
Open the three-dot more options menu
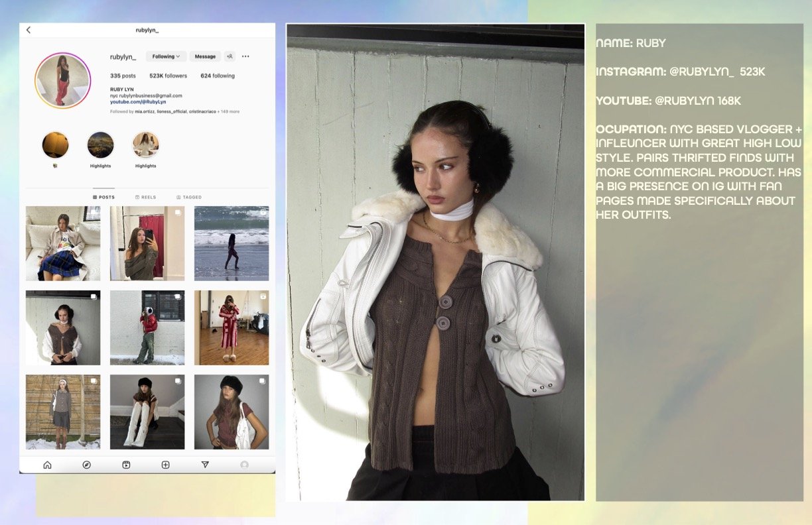(x=245, y=56)
